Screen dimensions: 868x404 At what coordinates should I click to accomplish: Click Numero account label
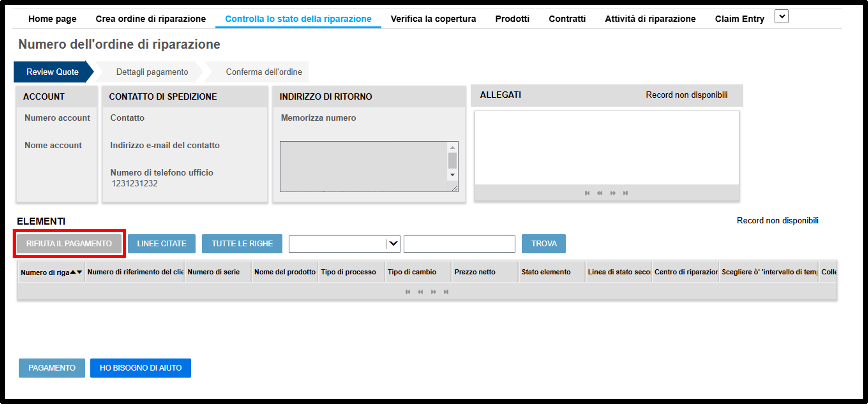click(57, 118)
